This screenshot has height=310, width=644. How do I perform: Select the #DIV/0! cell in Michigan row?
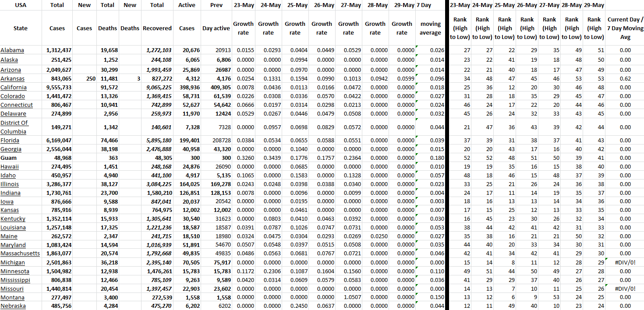[625, 262]
